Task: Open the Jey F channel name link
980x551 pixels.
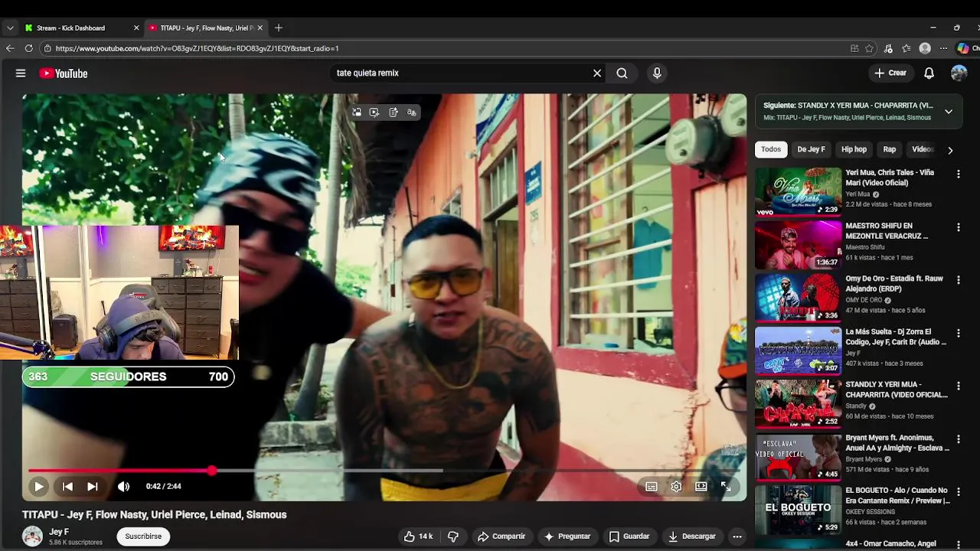Action: [x=59, y=532]
